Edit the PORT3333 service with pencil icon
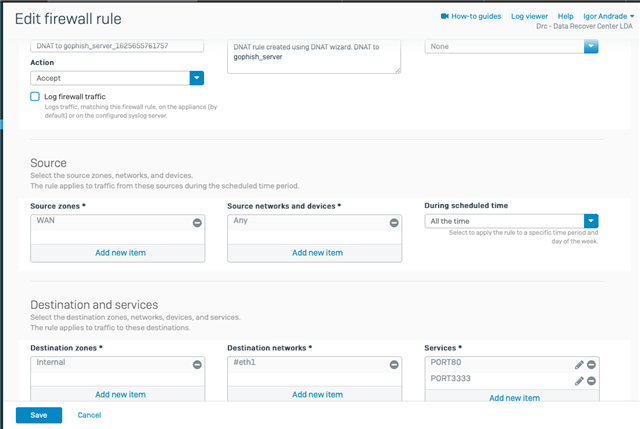Screen dimensions: 640x429 pyautogui.click(x=579, y=381)
